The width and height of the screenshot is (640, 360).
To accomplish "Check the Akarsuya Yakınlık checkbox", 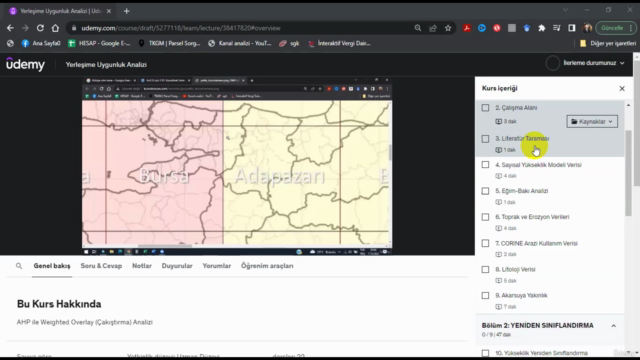I will click(x=485, y=296).
